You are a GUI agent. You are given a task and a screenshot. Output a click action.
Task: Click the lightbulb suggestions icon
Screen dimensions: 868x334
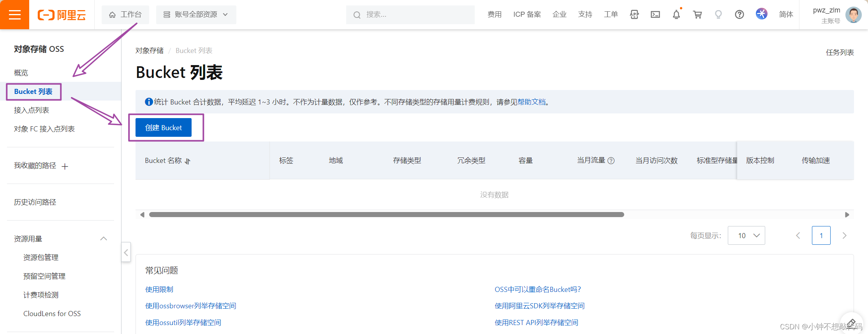click(718, 15)
